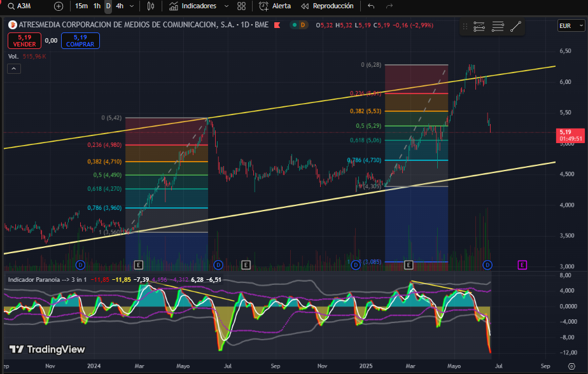Image resolution: width=588 pixels, height=374 pixels.
Task: Open the A3M symbol search
Action: (25, 6)
